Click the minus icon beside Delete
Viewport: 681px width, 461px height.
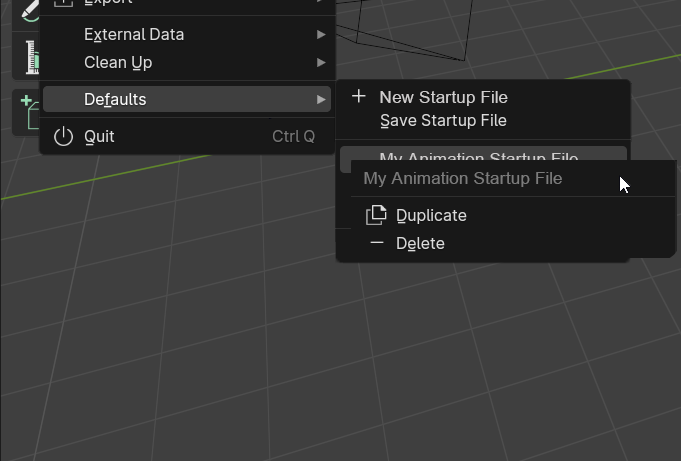point(377,242)
